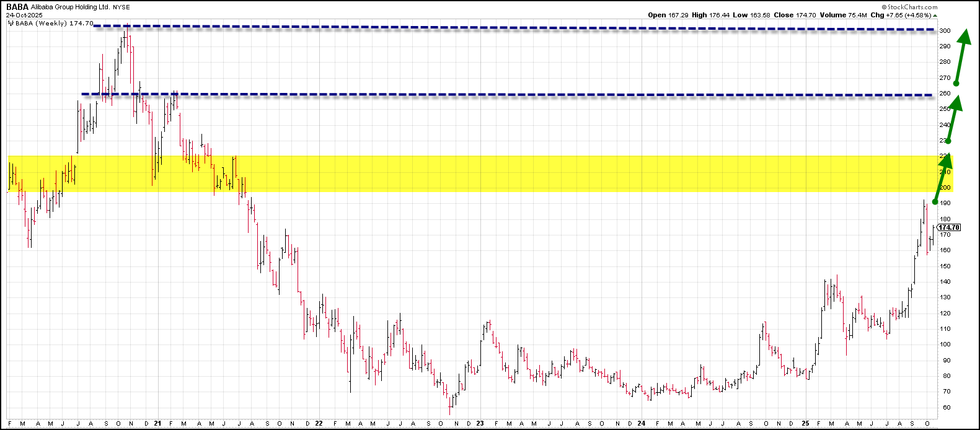
Task: Click the 25 year marker on time axis
Action: (805, 424)
